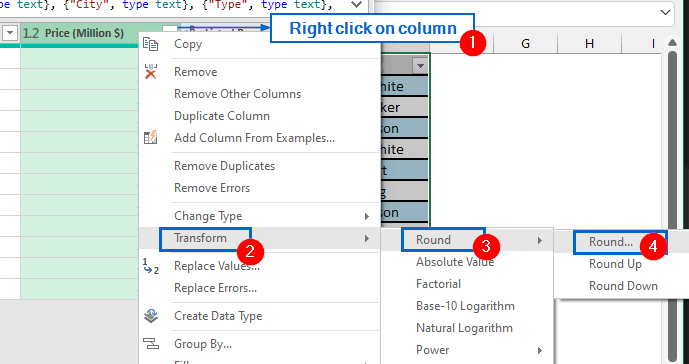Select Absolute Value transform
This screenshot has height=364, width=689.
point(455,262)
